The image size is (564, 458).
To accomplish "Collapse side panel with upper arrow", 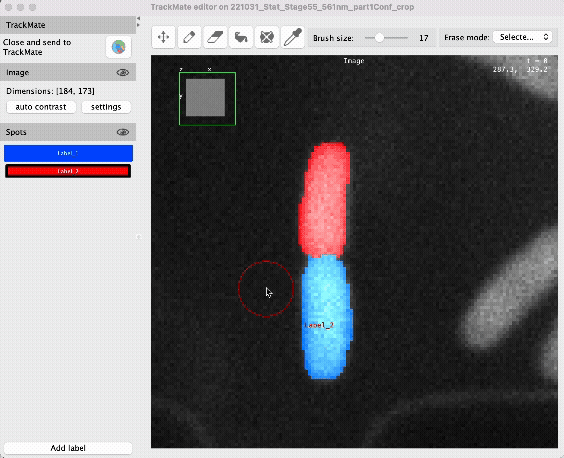I will (x=138, y=18).
